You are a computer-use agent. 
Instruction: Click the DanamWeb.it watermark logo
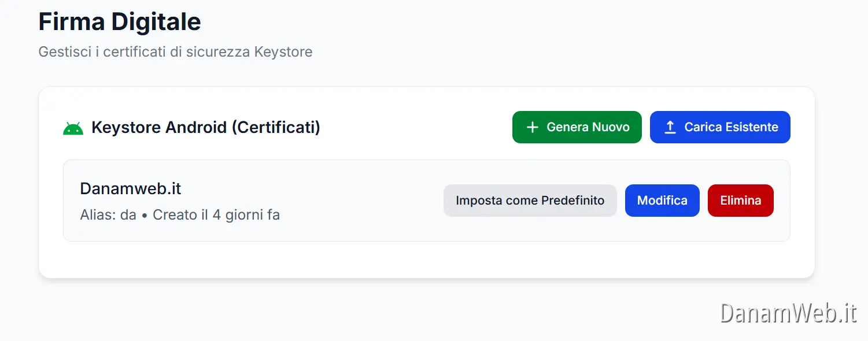(787, 314)
